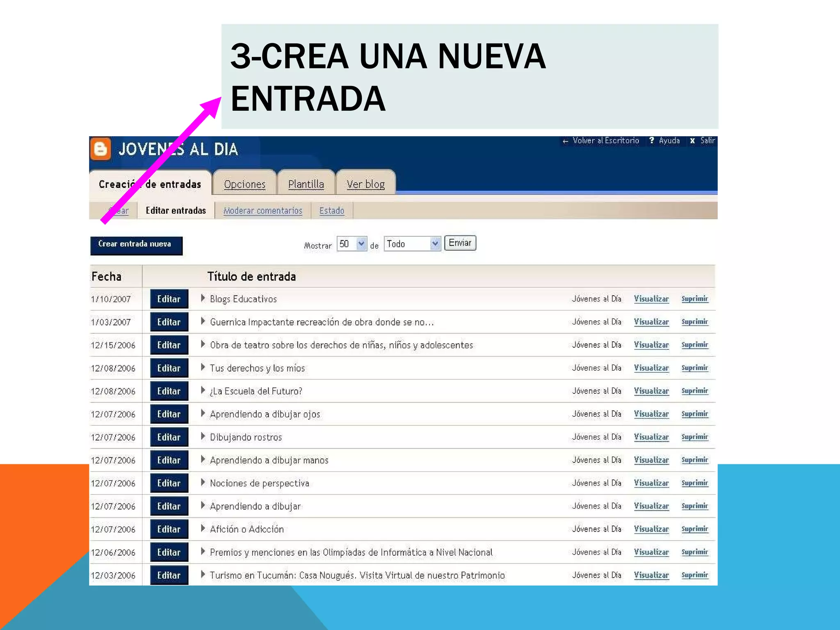Viewport: 840px width, 630px height.
Task: Open the Todo filter dropdown
Action: 412,244
